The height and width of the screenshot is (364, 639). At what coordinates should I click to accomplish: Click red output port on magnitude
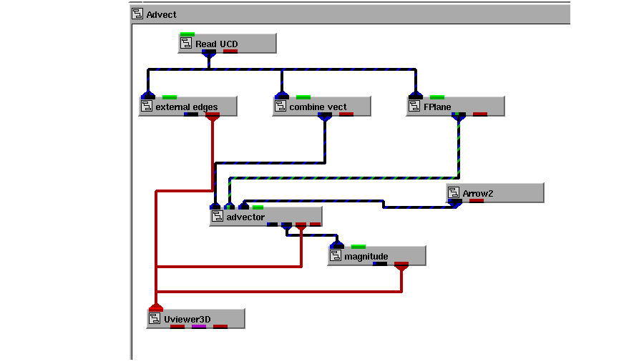pos(401,264)
